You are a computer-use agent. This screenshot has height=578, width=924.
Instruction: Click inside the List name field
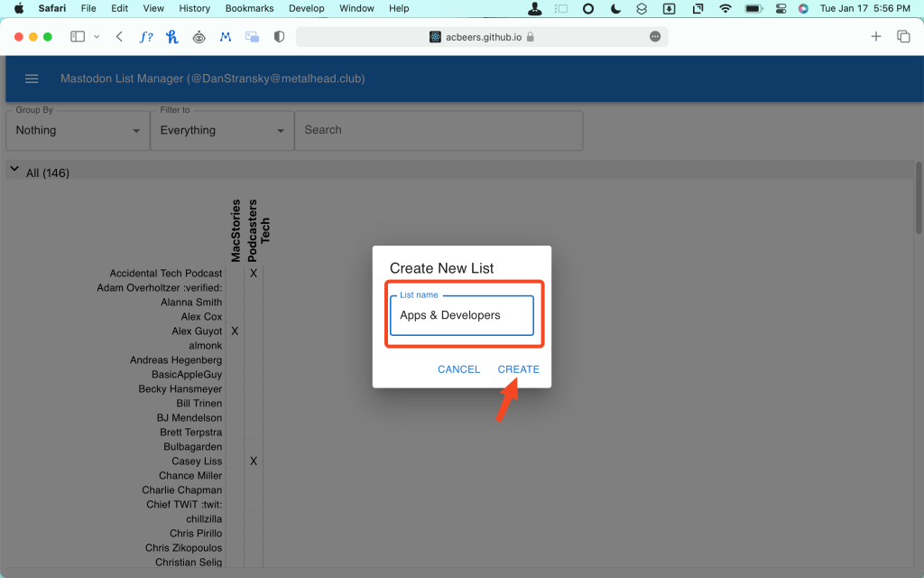tap(462, 315)
